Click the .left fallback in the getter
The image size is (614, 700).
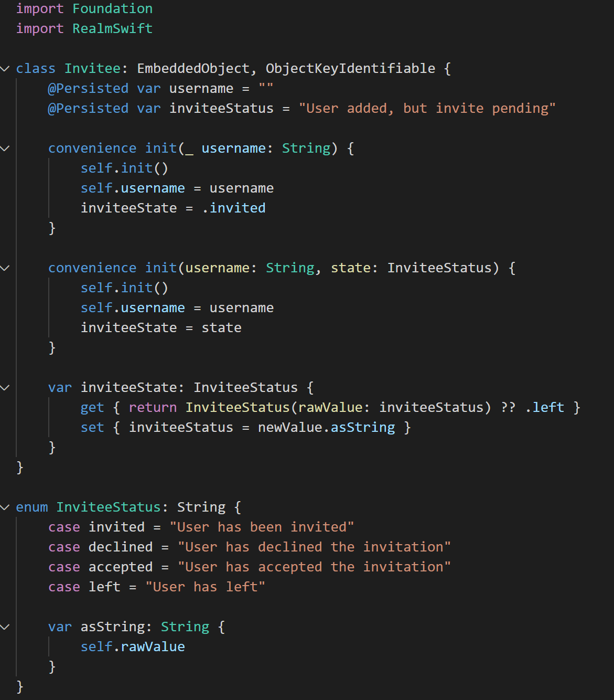[545, 408]
